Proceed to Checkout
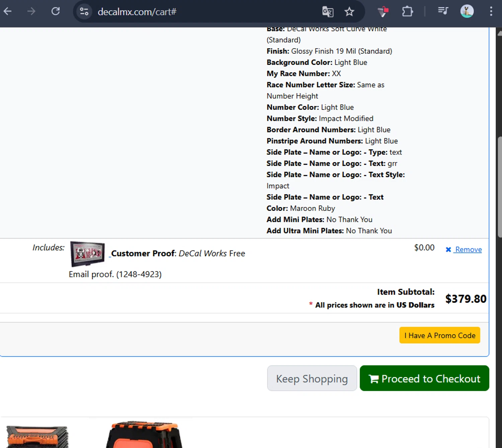This screenshot has height=448, width=502. 424,378
